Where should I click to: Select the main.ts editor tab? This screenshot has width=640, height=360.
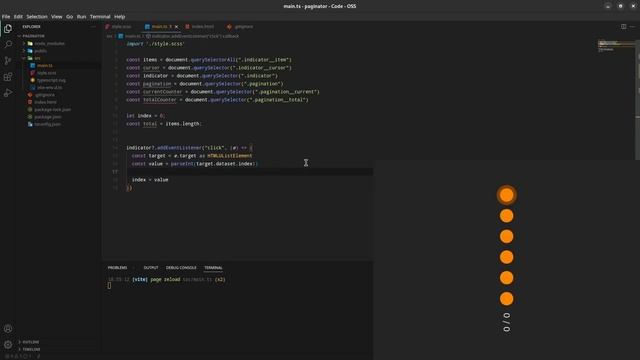(x=161, y=27)
